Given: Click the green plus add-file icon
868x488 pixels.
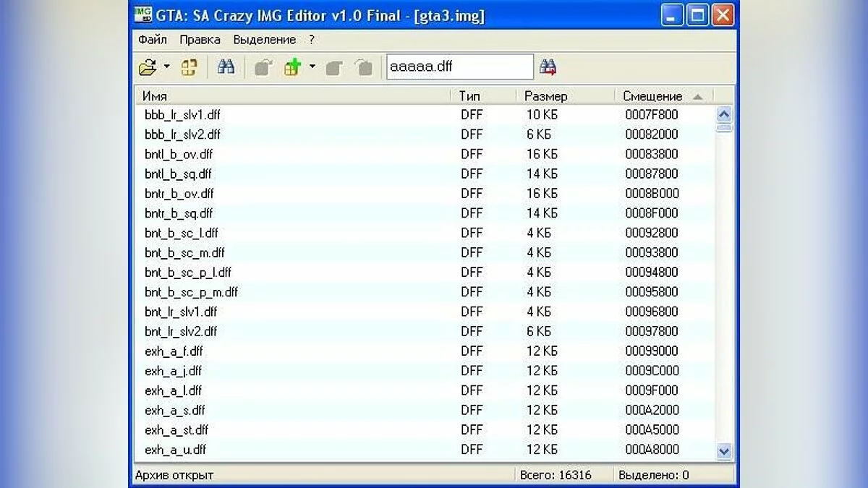Looking at the screenshot, I should pos(292,67).
